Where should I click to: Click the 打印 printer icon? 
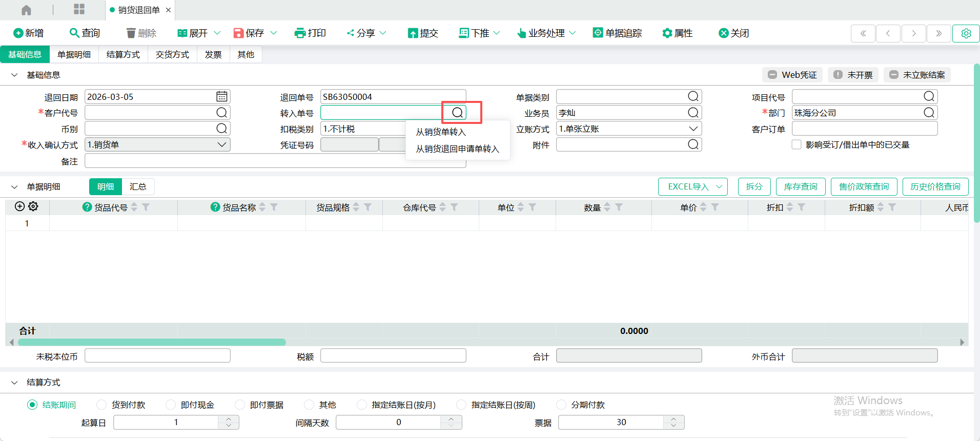click(x=300, y=33)
